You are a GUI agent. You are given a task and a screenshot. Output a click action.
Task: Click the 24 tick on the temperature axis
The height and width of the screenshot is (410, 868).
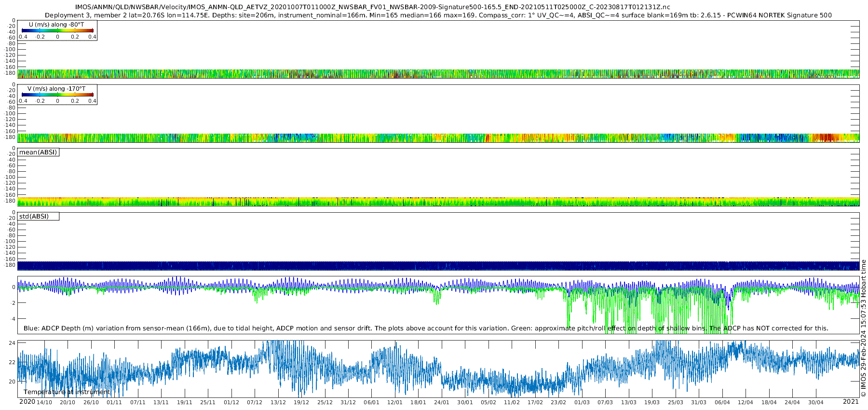[x=13, y=343]
